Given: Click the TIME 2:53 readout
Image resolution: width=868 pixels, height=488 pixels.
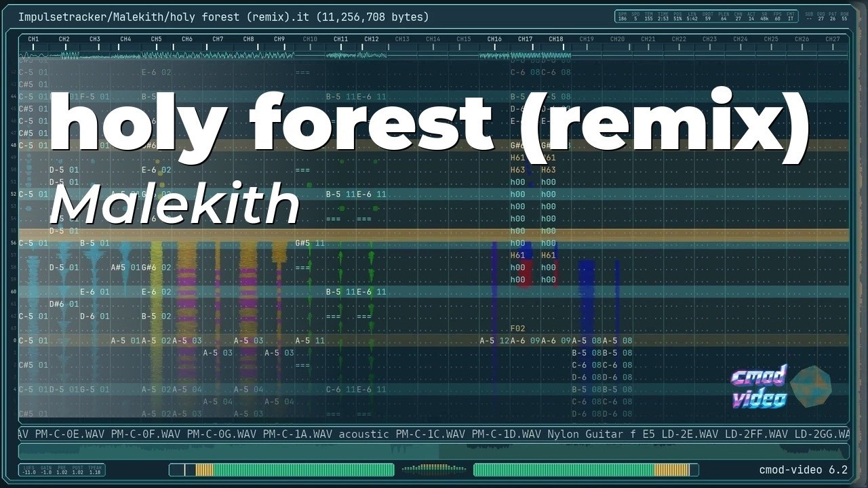Looking at the screenshot, I should tap(663, 16).
